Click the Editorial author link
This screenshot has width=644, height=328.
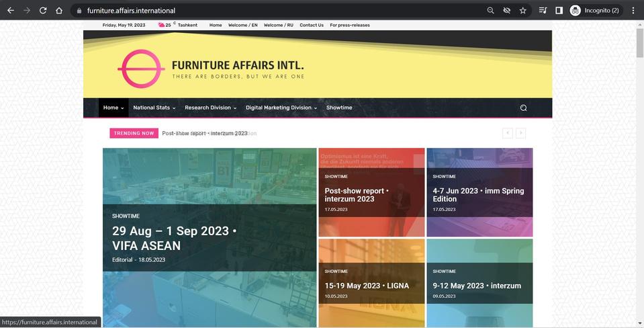point(122,259)
